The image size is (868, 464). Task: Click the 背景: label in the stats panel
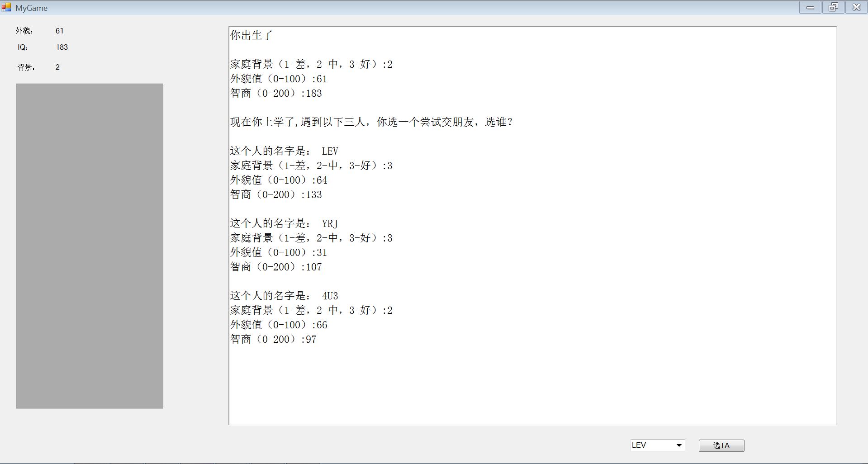point(26,67)
